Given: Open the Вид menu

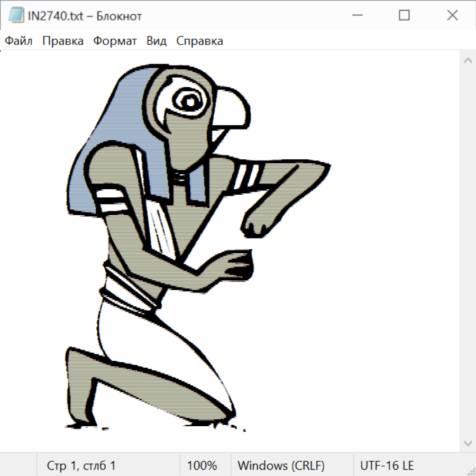Looking at the screenshot, I should pyautogui.click(x=157, y=41).
